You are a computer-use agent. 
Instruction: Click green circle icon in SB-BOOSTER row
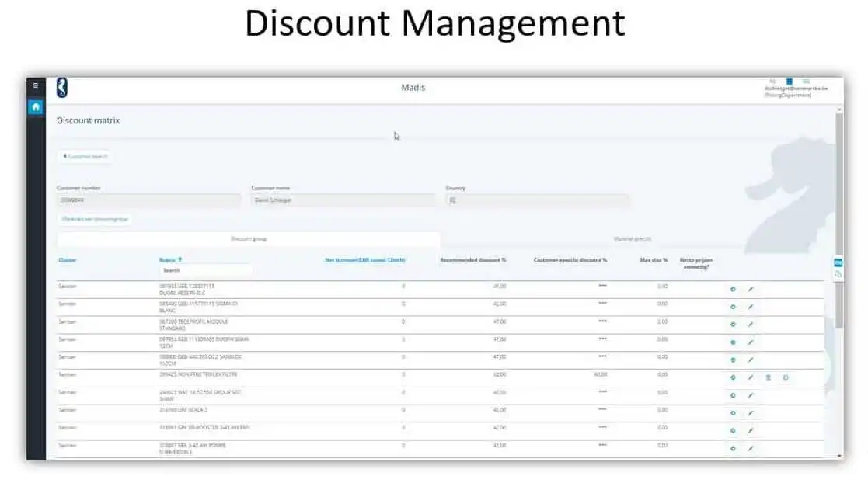point(733,431)
